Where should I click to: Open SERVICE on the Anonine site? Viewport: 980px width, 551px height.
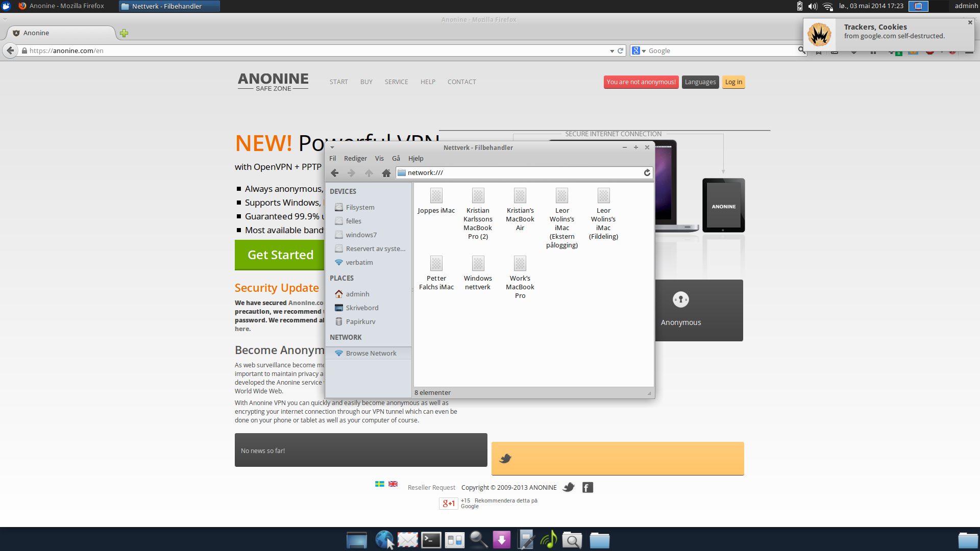[x=396, y=82]
